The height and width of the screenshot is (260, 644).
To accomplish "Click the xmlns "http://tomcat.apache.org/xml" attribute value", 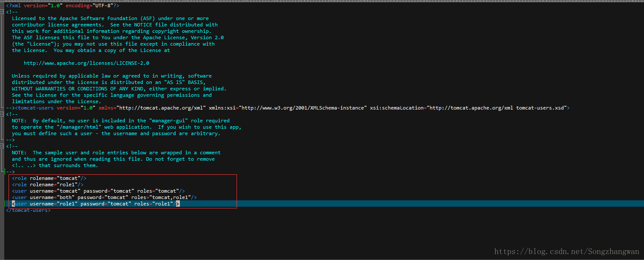I will tap(162, 108).
